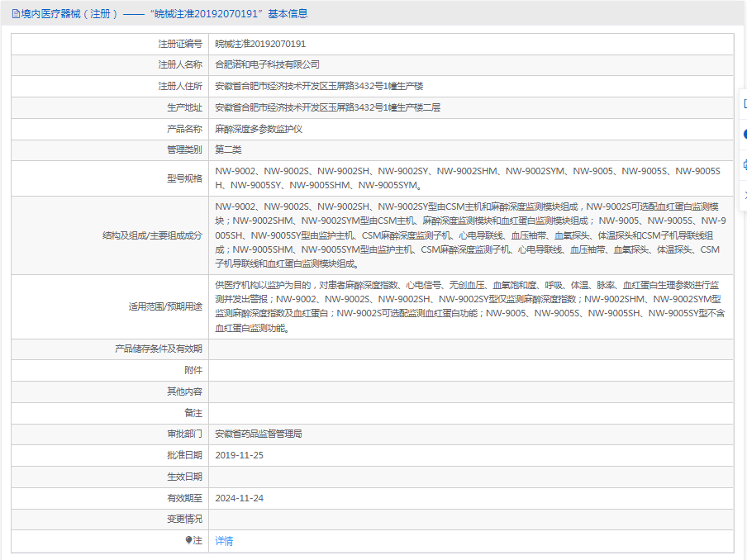This screenshot has height=560, width=747.
Task: Click the 附件 label
Action: 193,371
